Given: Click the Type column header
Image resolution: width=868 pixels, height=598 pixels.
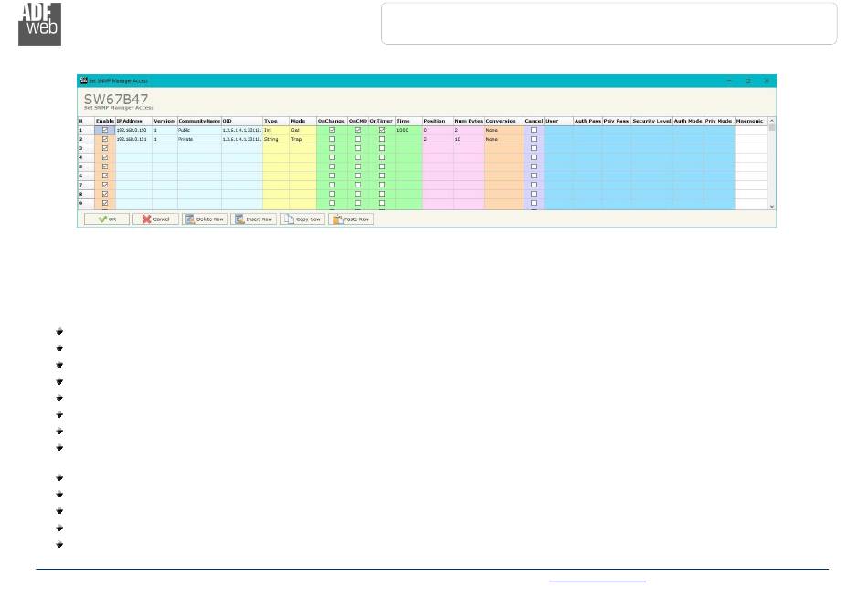Looking at the screenshot, I should pyautogui.click(x=276, y=121).
